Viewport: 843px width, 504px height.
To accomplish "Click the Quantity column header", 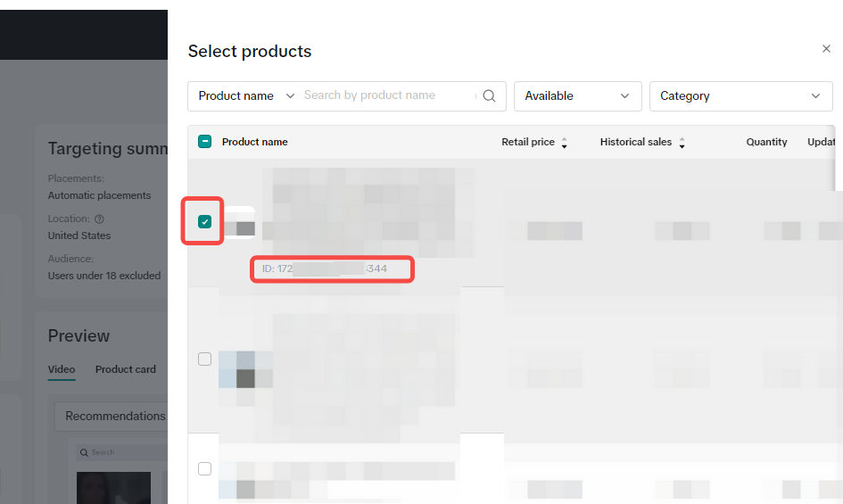I will coord(766,142).
